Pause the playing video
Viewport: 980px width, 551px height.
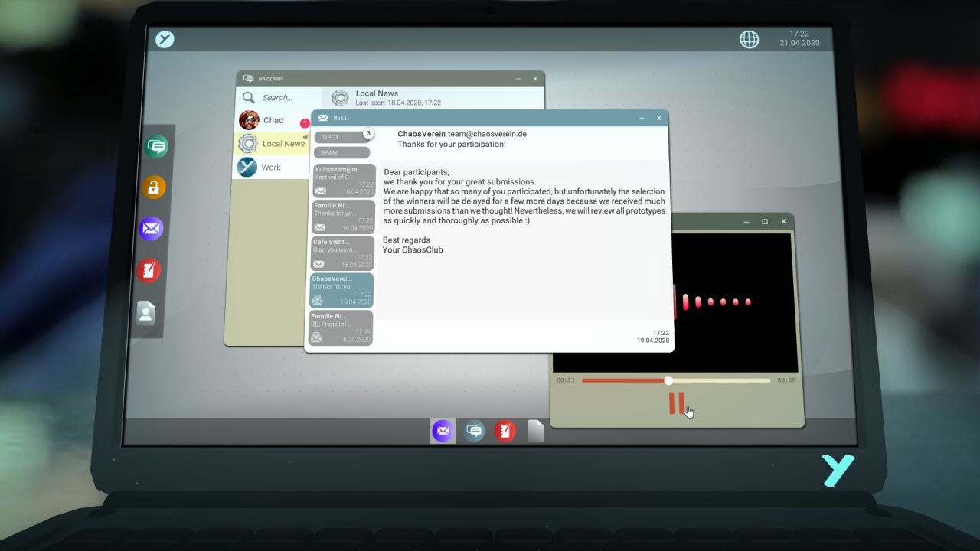[x=678, y=401]
